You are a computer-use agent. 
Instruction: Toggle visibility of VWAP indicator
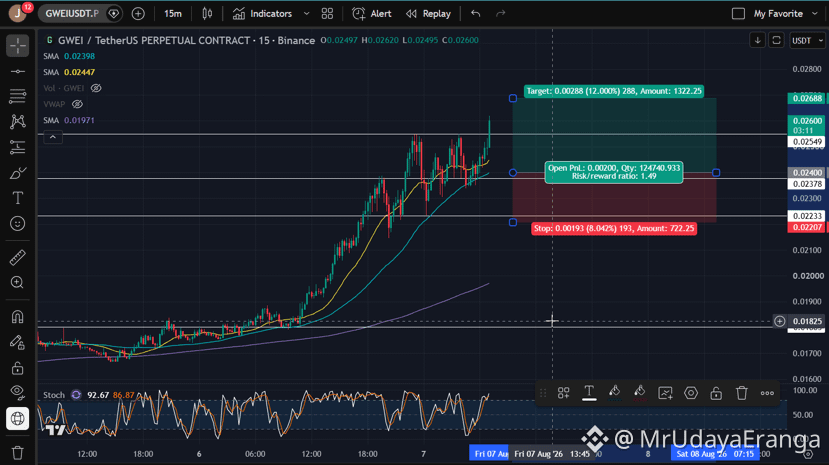click(77, 104)
